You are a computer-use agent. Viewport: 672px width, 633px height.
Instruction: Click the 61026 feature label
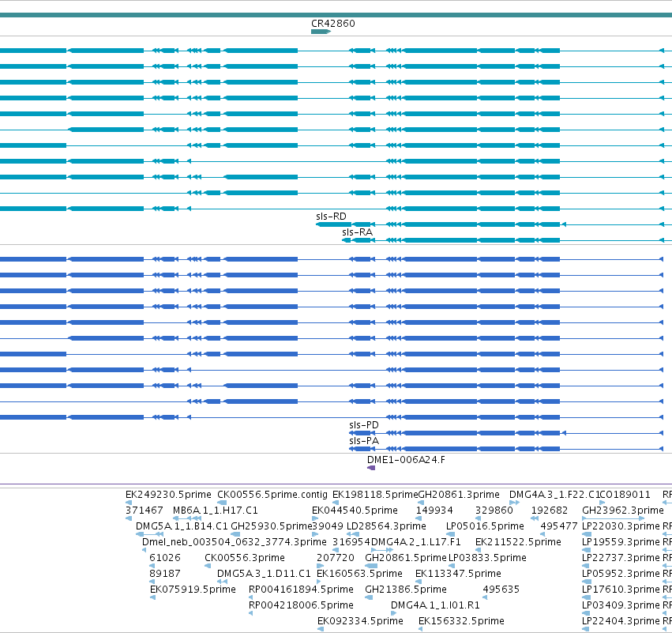click(165, 558)
